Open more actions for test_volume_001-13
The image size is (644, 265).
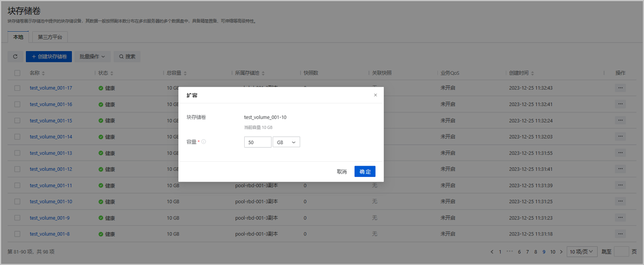[x=620, y=153]
